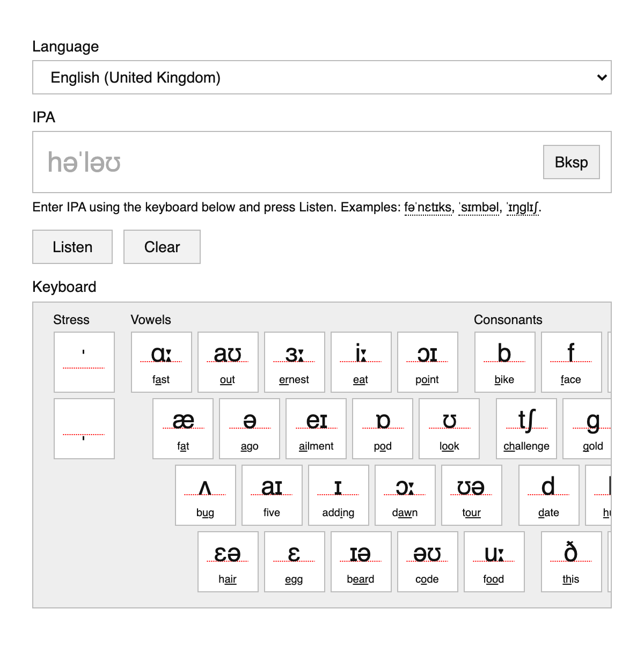Click the ˈsɪmbəl example link
Screen dimensions: 644x646
pos(479,208)
